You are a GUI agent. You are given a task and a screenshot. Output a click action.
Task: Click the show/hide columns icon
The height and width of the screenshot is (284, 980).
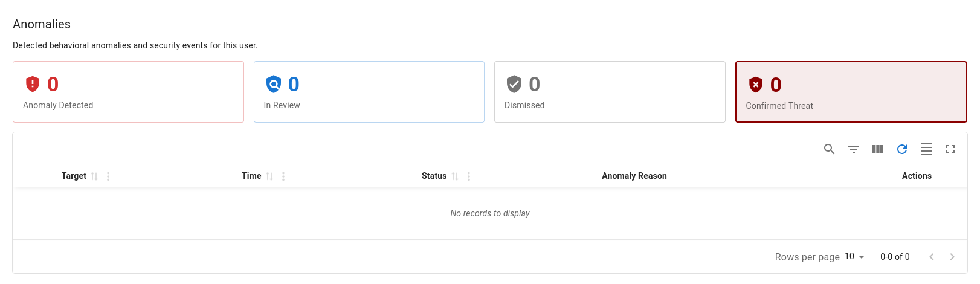pyautogui.click(x=878, y=149)
